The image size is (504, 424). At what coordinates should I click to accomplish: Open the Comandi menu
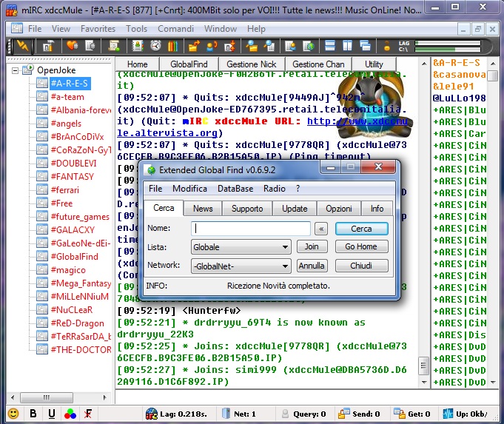[175, 29]
